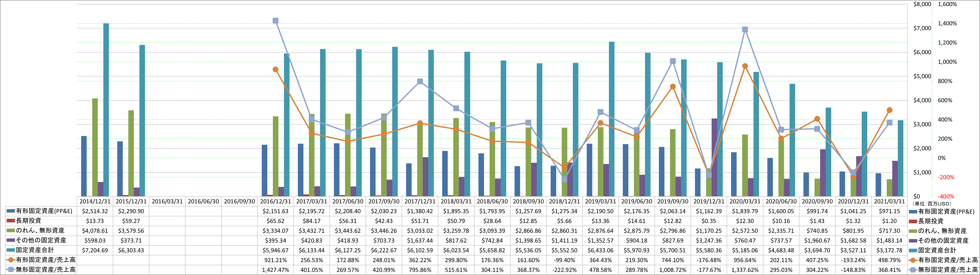Click the long-term investment value $13.73
The width and height of the screenshot is (980, 275).
tap(95, 221)
